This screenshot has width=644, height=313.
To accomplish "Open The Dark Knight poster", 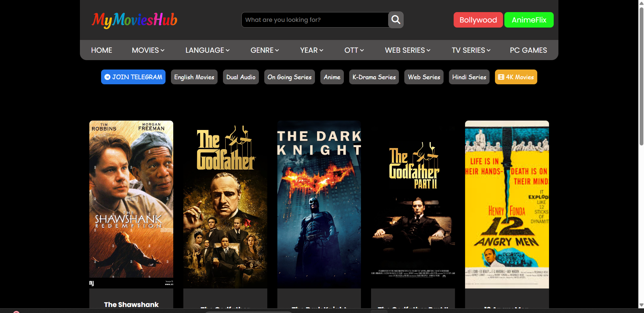I will (x=319, y=204).
